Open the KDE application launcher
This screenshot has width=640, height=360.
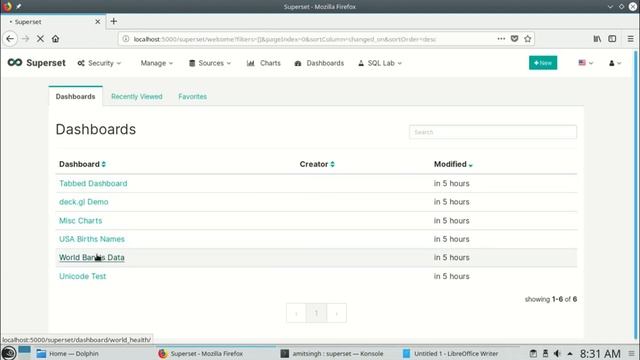pyautogui.click(x=9, y=353)
